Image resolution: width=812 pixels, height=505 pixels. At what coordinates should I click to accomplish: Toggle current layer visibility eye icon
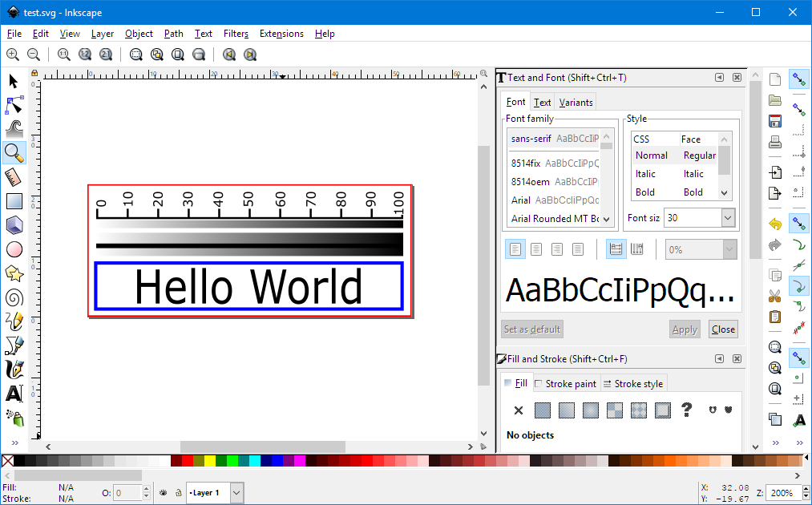click(x=163, y=492)
